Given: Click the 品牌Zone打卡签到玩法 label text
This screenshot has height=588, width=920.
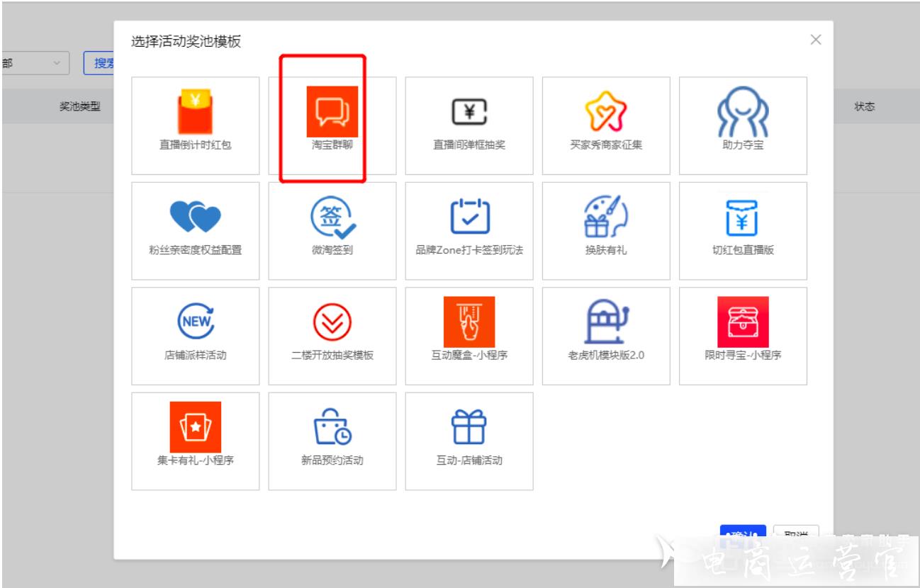Looking at the screenshot, I should (x=469, y=251).
